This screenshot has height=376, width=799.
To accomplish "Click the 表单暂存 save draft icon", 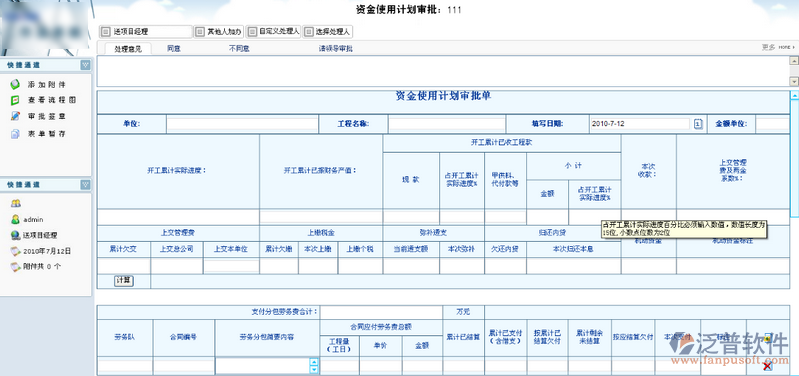I will tap(16, 134).
